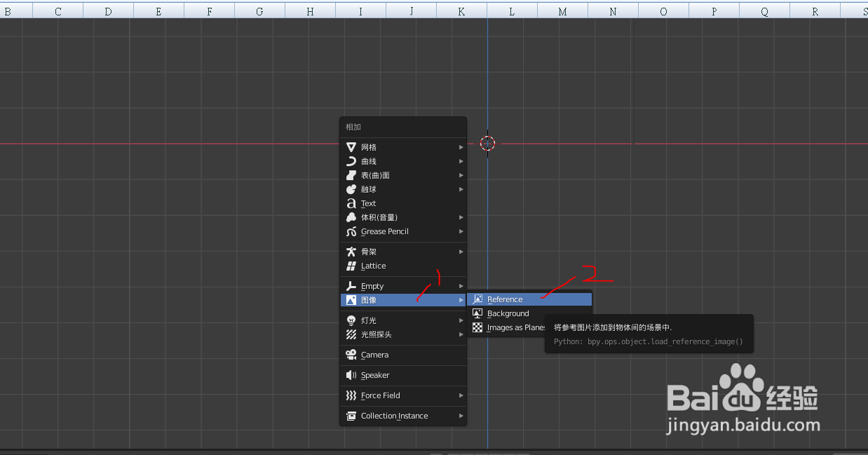The height and width of the screenshot is (455, 868).
Task: Click the 光照探头 light probe icon
Action: (x=351, y=334)
